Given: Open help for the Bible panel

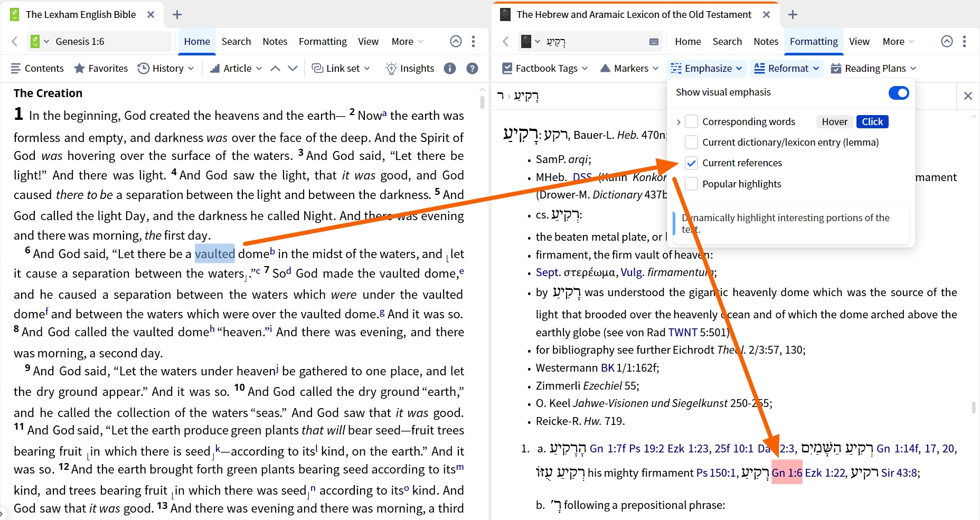Looking at the screenshot, I should point(473,68).
